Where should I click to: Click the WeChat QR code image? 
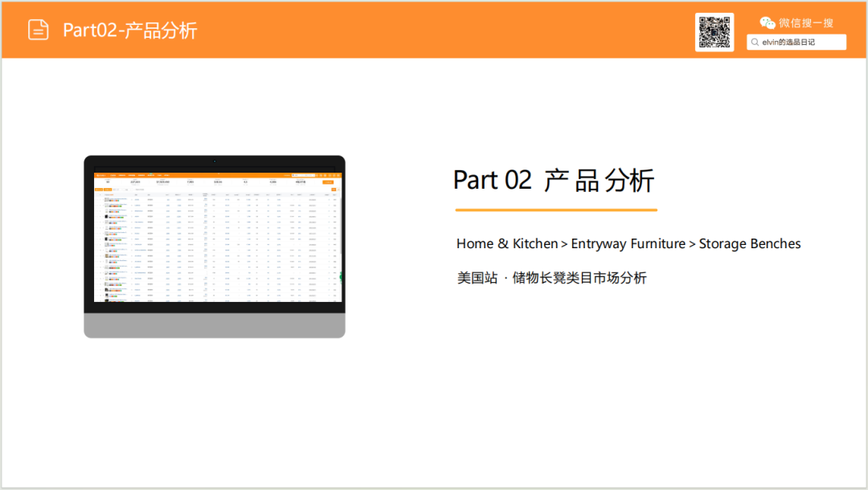[714, 32]
